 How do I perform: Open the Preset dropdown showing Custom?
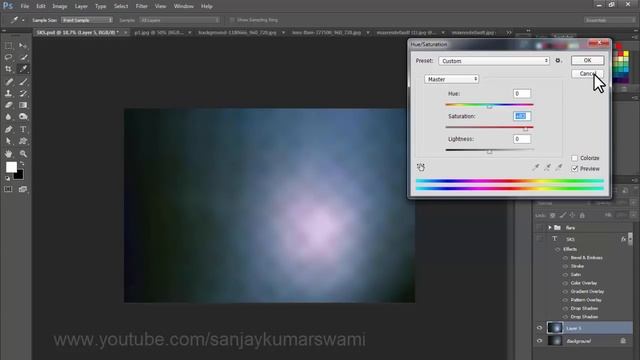click(494, 61)
